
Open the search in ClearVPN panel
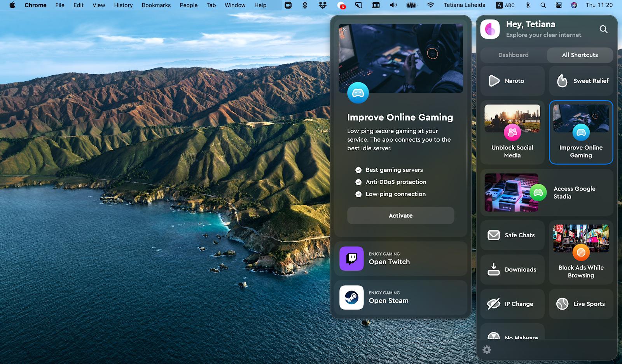coord(603,29)
